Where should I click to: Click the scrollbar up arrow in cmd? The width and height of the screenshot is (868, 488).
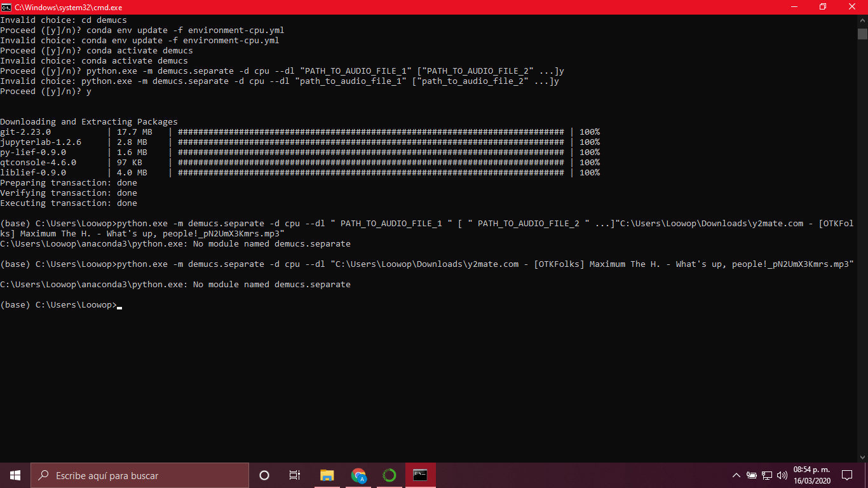862,20
